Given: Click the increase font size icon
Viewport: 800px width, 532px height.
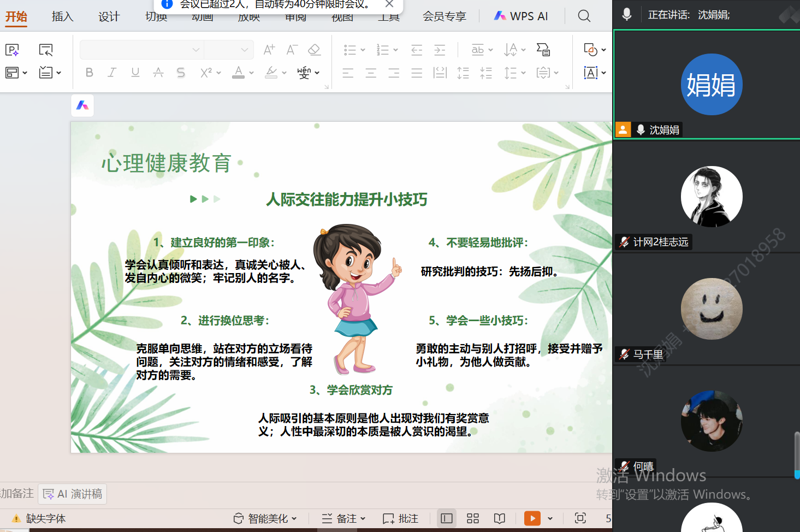Looking at the screenshot, I should pos(269,50).
